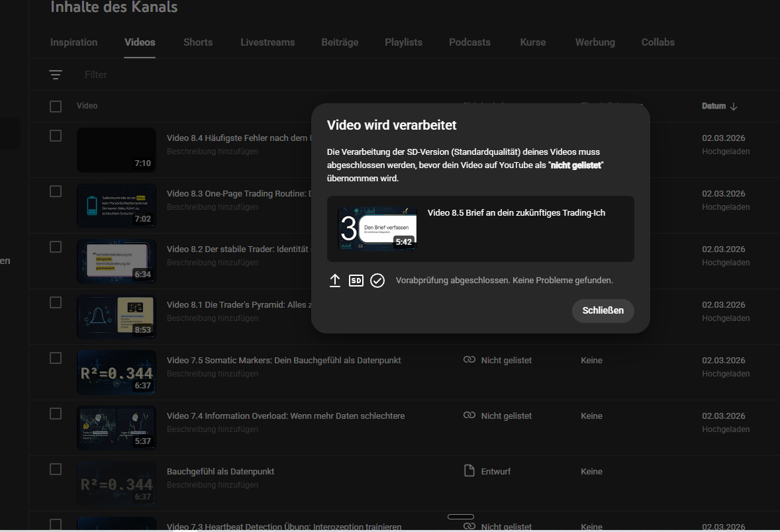
Task: Click link icon for Video 7.5 visibility
Action: (469, 360)
